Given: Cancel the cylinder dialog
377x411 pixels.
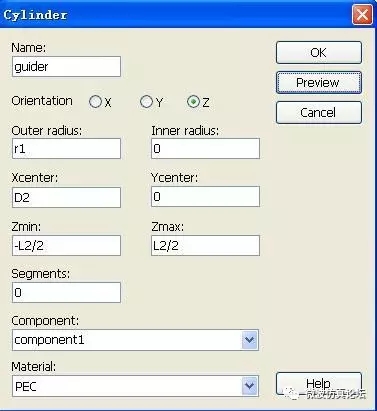Looking at the screenshot, I should (319, 112).
